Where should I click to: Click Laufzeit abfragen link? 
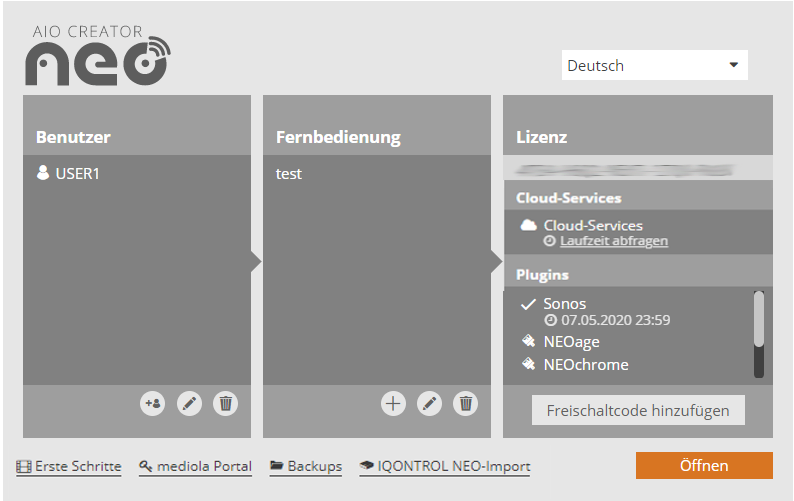(x=614, y=241)
